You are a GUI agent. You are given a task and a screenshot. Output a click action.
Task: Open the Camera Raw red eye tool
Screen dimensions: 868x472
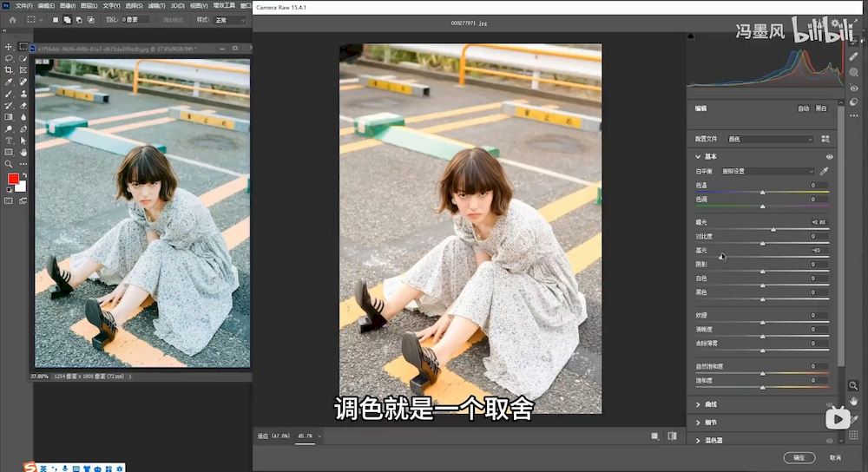[x=854, y=88]
